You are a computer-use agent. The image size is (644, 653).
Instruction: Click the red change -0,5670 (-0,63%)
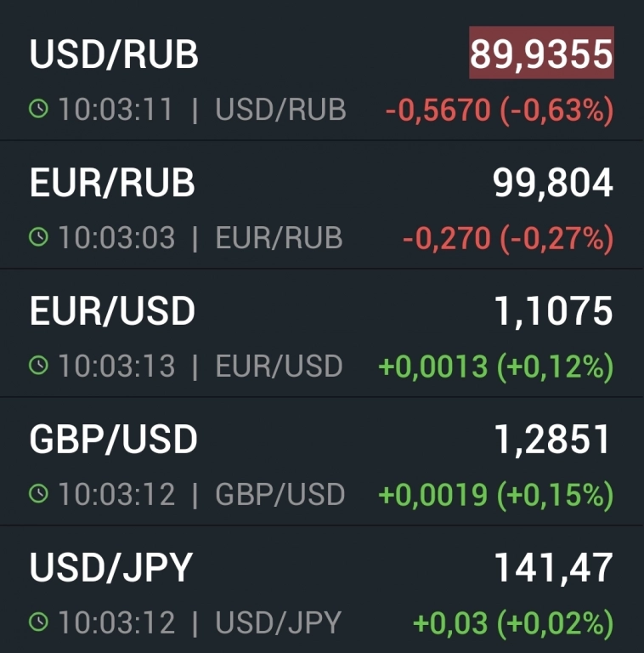coord(499,111)
